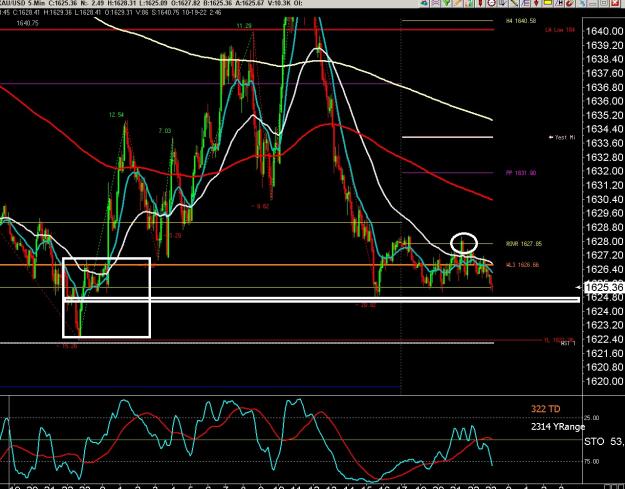Select the yellow rectangle drawing tool
Viewport: 625px width, 489px height.
(x=547, y=3)
